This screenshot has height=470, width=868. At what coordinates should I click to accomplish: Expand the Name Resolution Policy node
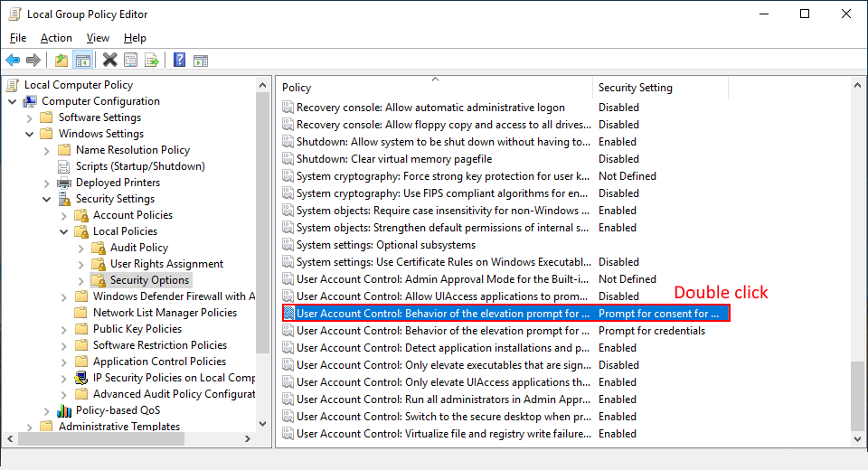tap(46, 150)
